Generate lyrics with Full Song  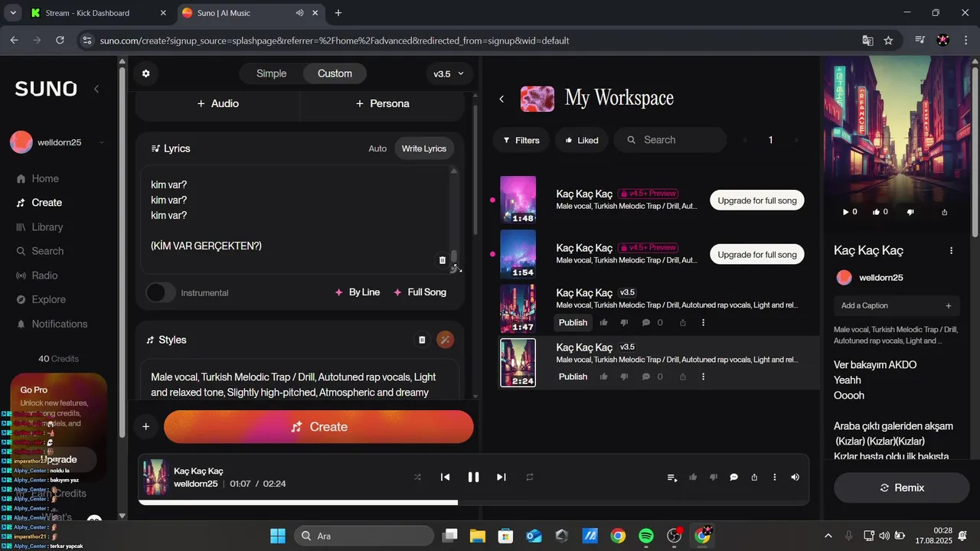[420, 292]
